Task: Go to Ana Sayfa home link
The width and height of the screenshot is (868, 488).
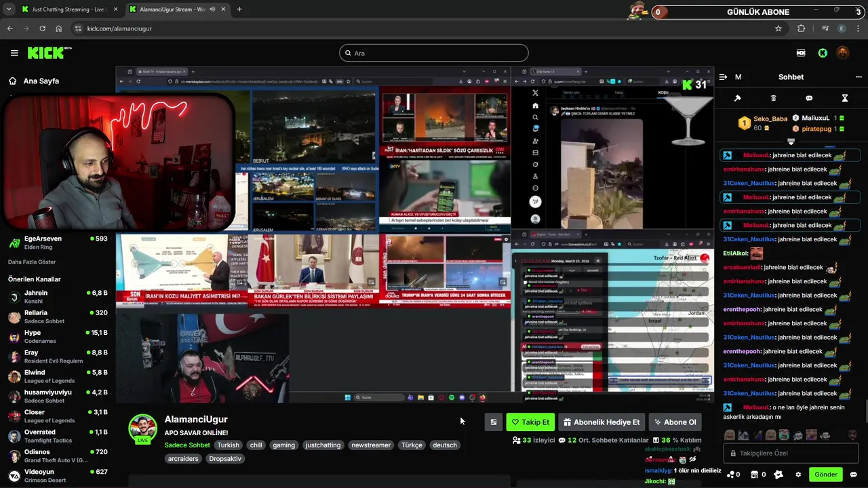Action: [x=34, y=81]
